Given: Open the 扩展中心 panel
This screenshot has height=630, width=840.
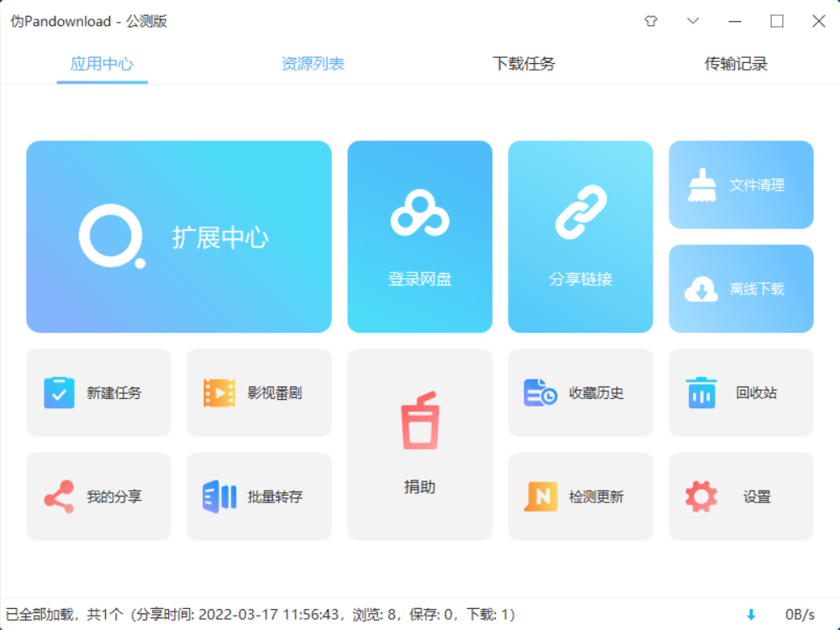Looking at the screenshot, I should 179,236.
